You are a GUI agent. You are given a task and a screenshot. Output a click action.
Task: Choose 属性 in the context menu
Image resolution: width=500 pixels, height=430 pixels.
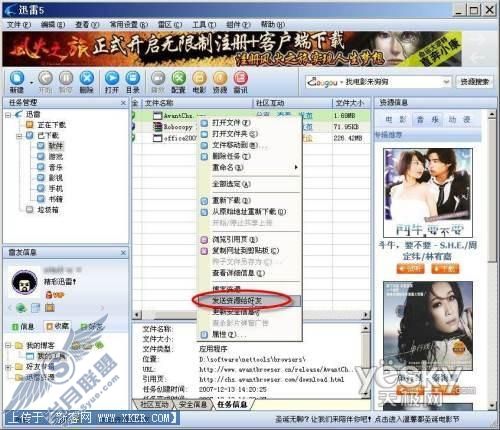[249, 334]
